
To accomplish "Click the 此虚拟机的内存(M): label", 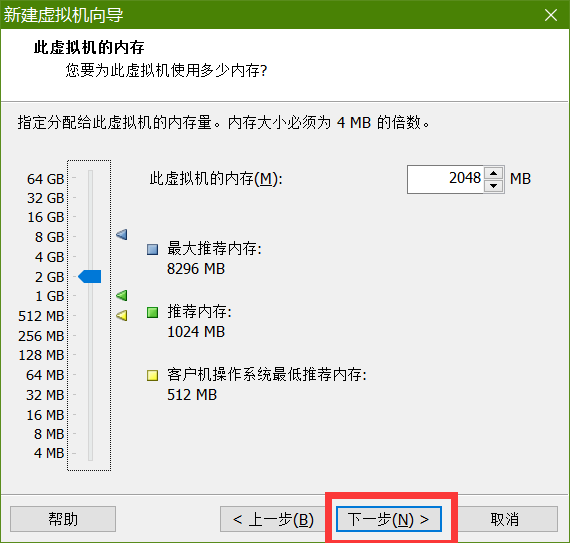I will tap(216, 179).
